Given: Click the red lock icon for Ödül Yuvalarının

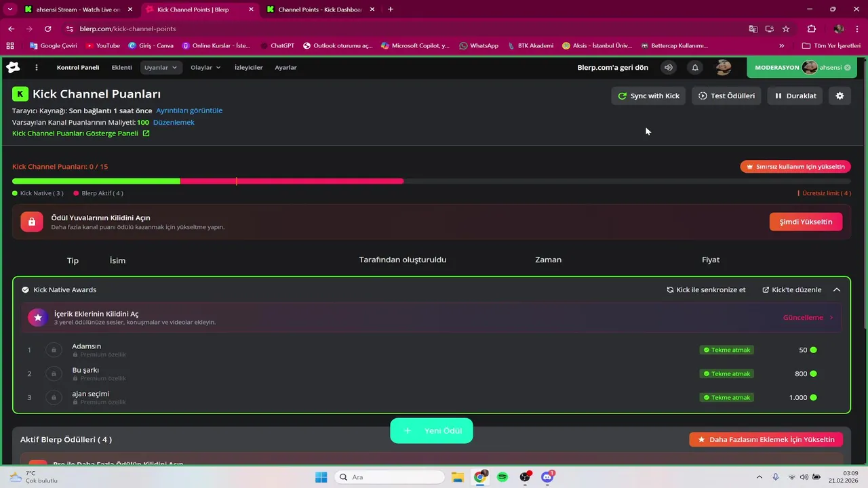Looking at the screenshot, I should (31, 222).
